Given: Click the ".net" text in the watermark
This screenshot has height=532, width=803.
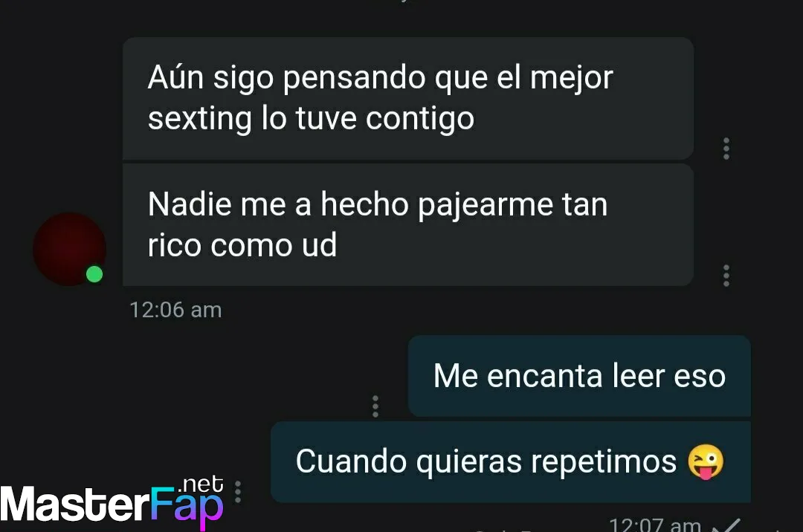Looking at the screenshot, I should click(x=201, y=484).
